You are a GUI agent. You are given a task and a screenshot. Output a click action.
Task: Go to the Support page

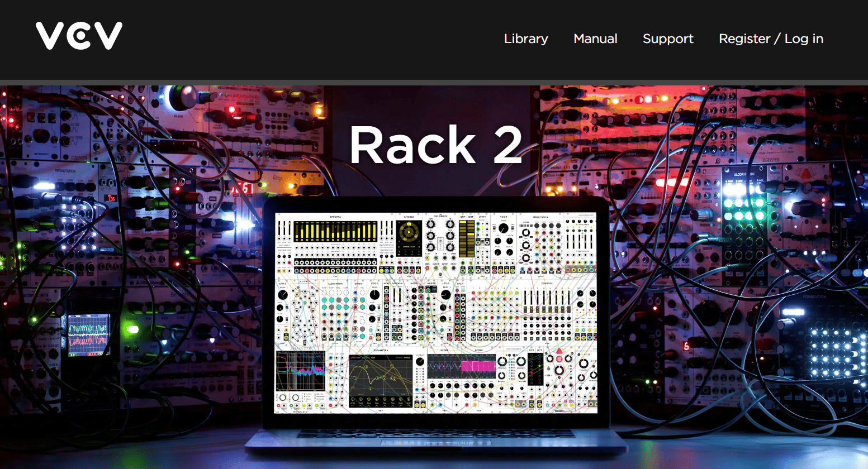point(668,39)
